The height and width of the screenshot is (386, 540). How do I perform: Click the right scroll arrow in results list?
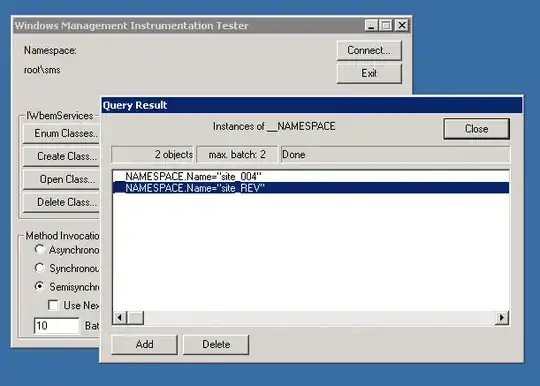(x=502, y=317)
